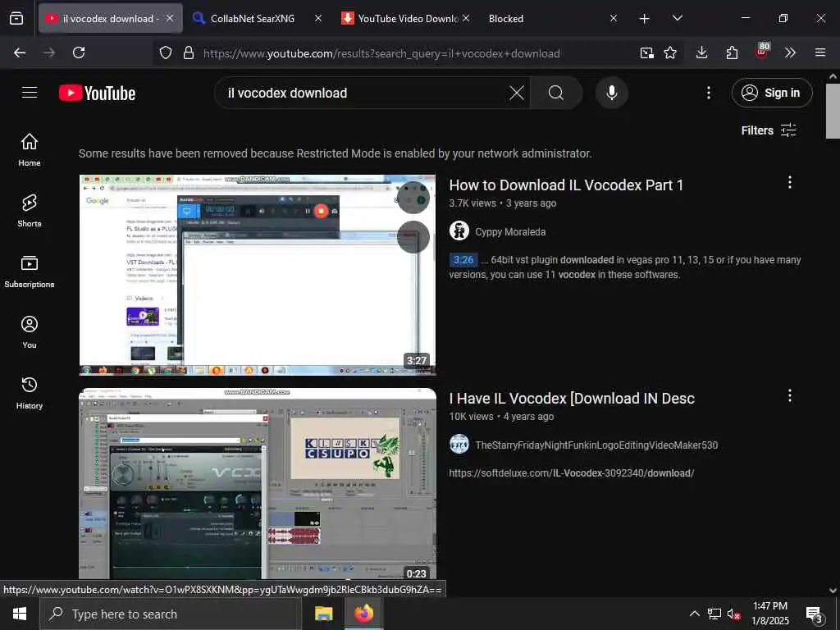Close the Blocked tab
The image size is (840, 630).
pyautogui.click(x=614, y=18)
